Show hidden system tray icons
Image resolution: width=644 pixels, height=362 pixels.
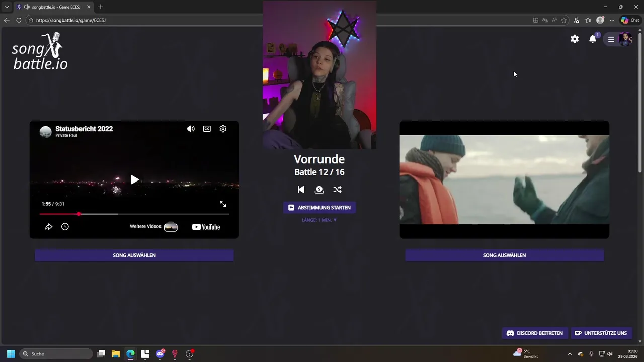[570, 354]
